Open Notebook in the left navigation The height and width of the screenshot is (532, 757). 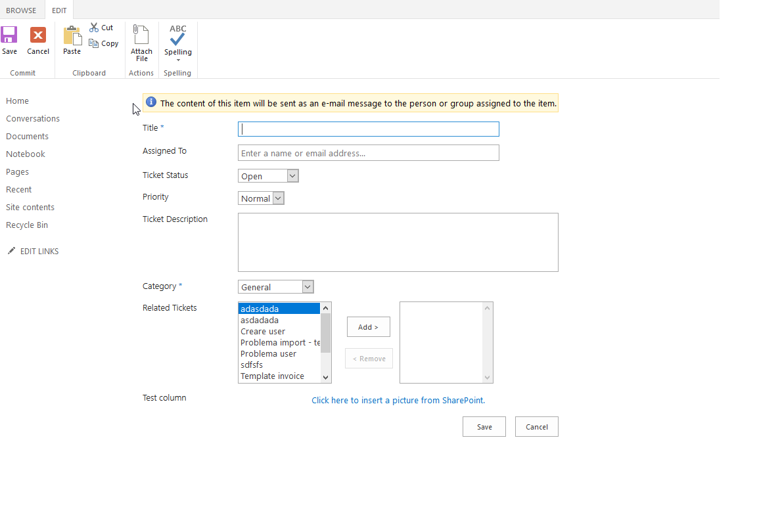(x=26, y=154)
